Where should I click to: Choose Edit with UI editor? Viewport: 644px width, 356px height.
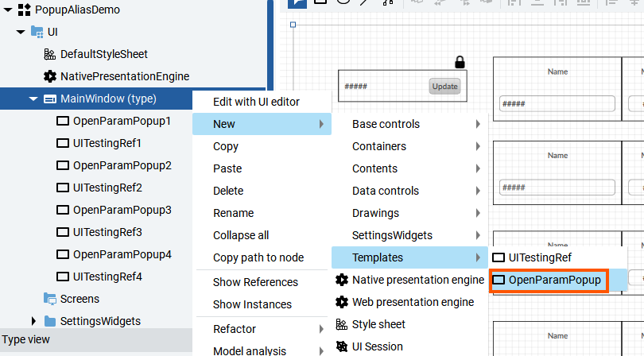click(x=262, y=102)
